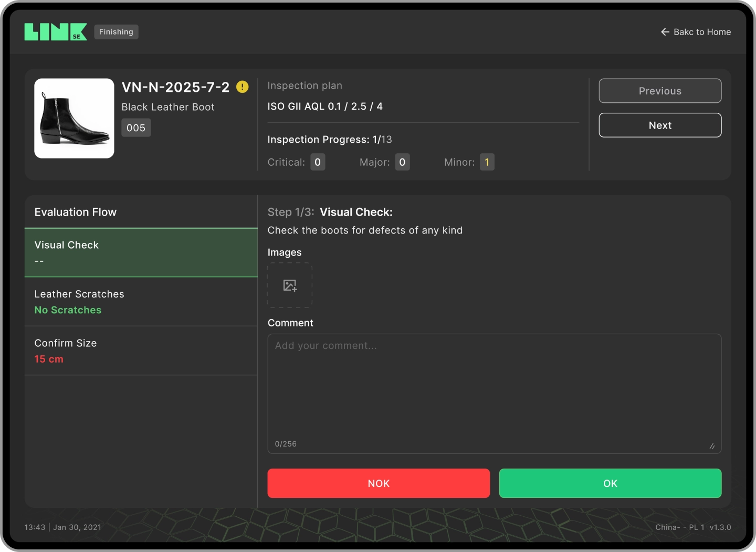Viewport: 756px width, 552px height.
Task: Click the Previous button
Action: [x=659, y=91]
